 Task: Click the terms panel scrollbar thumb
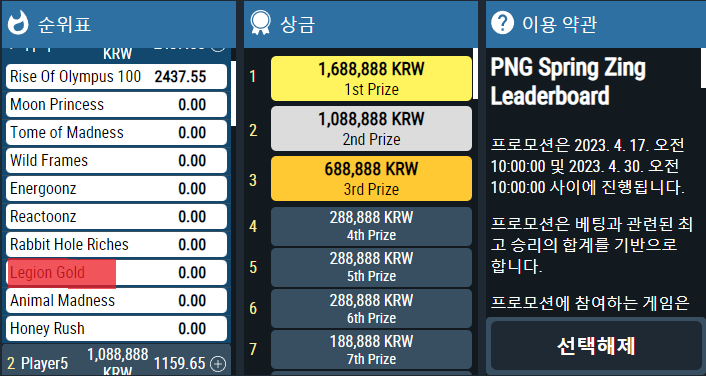(x=703, y=68)
